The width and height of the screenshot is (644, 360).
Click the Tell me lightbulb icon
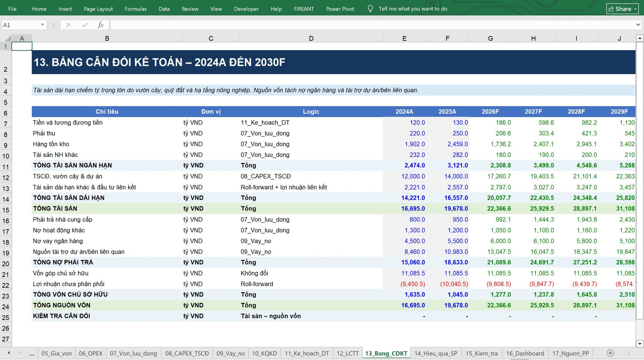click(370, 9)
